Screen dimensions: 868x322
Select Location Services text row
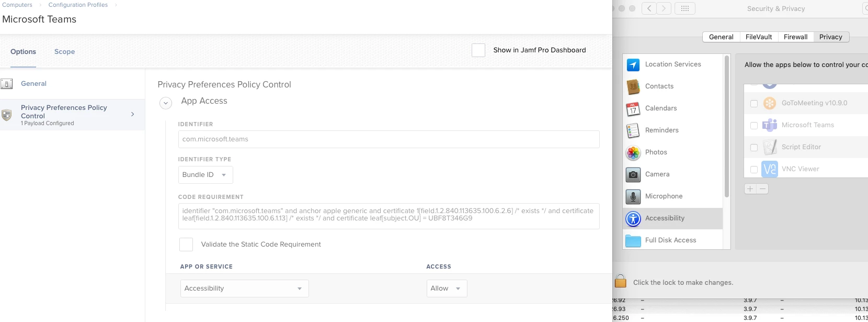[673, 64]
